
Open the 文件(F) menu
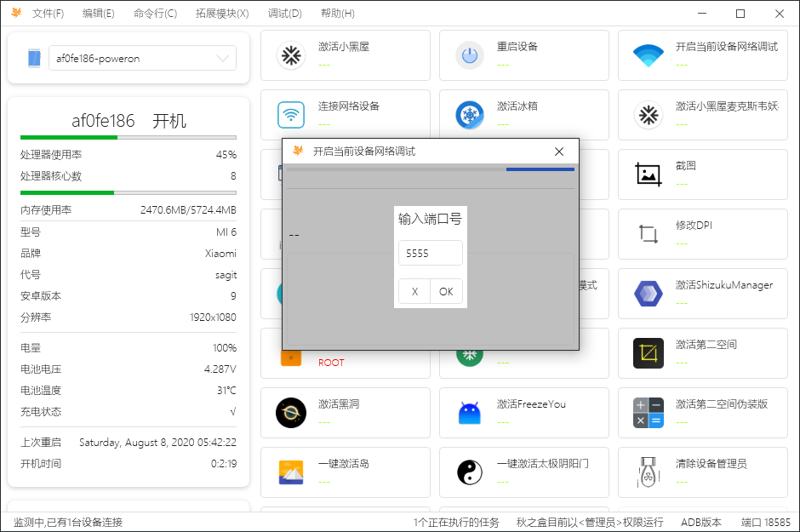[x=48, y=14]
